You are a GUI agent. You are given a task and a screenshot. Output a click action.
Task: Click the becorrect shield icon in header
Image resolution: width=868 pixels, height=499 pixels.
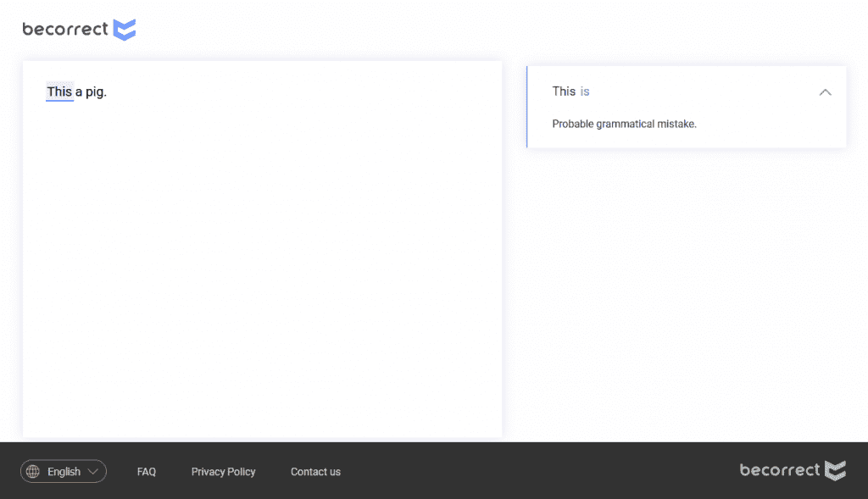pyautogui.click(x=125, y=30)
